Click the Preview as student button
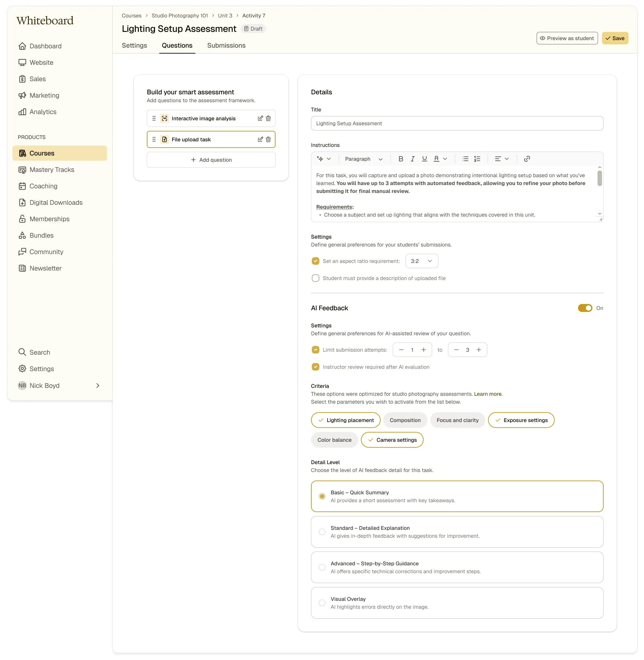The image size is (644, 660). coord(567,38)
